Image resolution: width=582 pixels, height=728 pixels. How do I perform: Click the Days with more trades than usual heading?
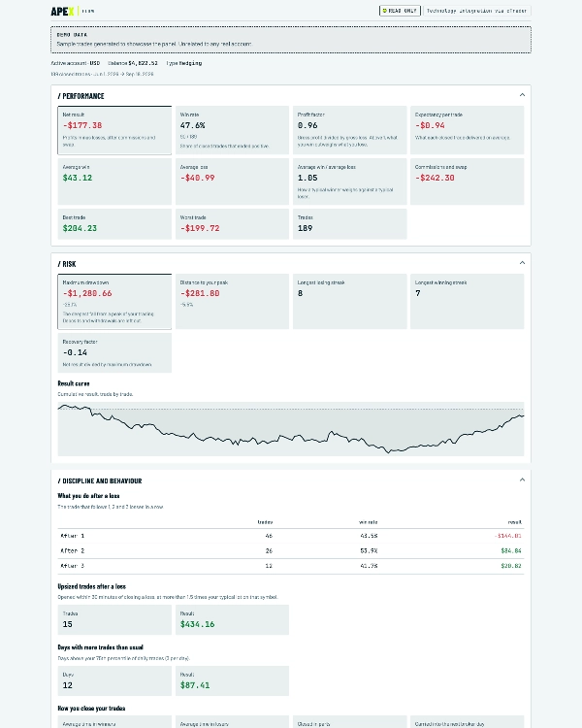point(100,647)
